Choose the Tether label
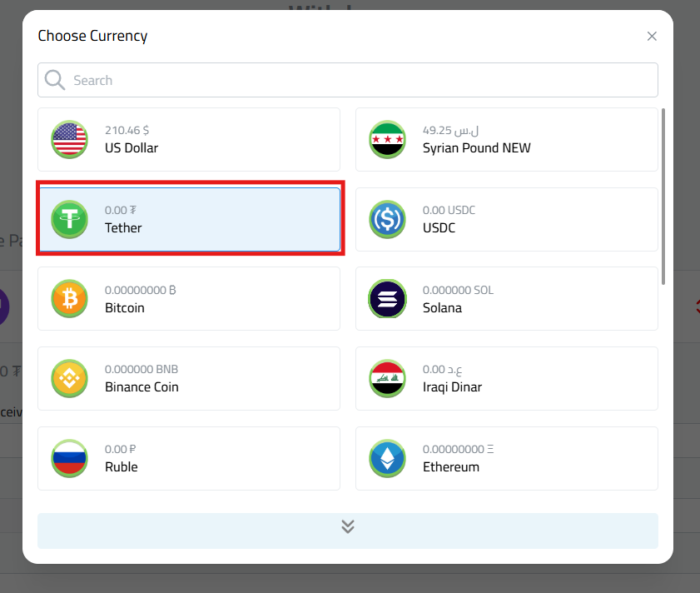The width and height of the screenshot is (700, 593). (x=123, y=228)
